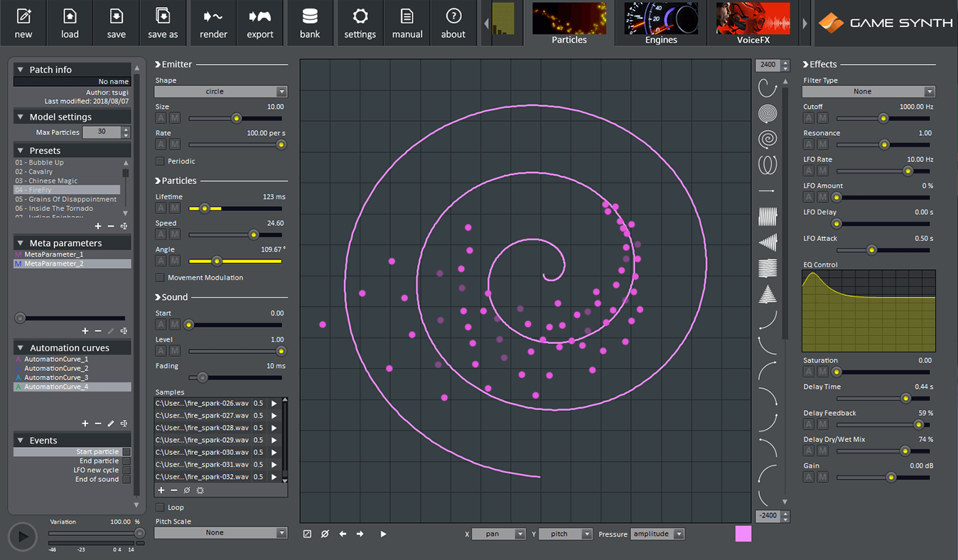Select MetaParameter_1 in the list

(72, 254)
